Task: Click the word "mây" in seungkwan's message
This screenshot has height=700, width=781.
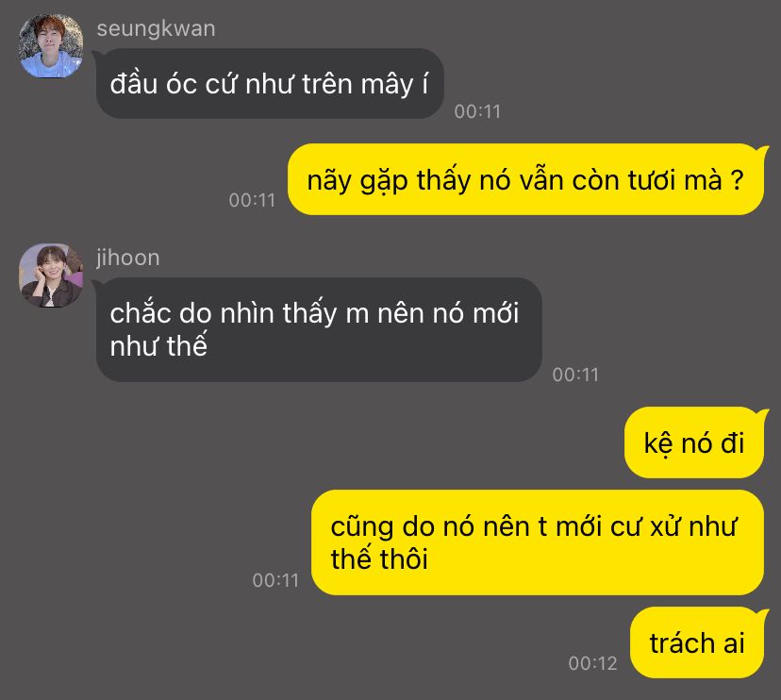Action: point(388,85)
